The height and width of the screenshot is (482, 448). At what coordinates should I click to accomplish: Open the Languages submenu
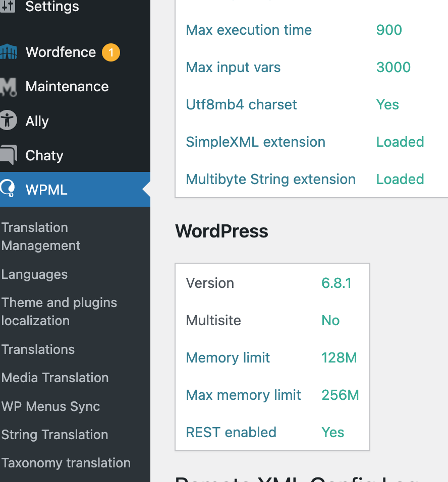point(34,274)
